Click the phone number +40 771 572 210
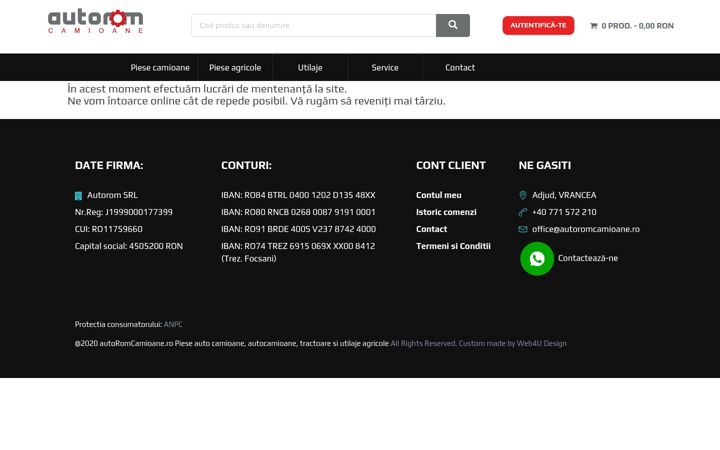The image size is (720, 450). click(x=564, y=212)
